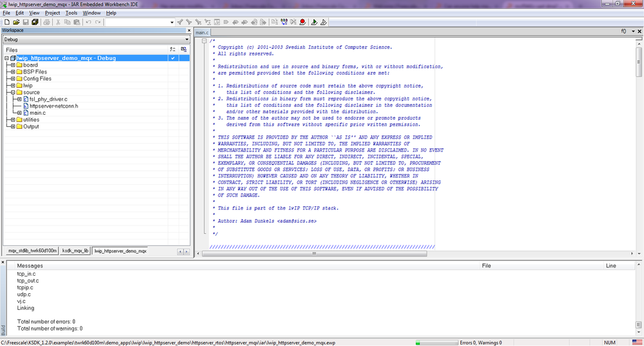
Task: Select httpserver-netconn.h in the file tree
Action: 54,106
